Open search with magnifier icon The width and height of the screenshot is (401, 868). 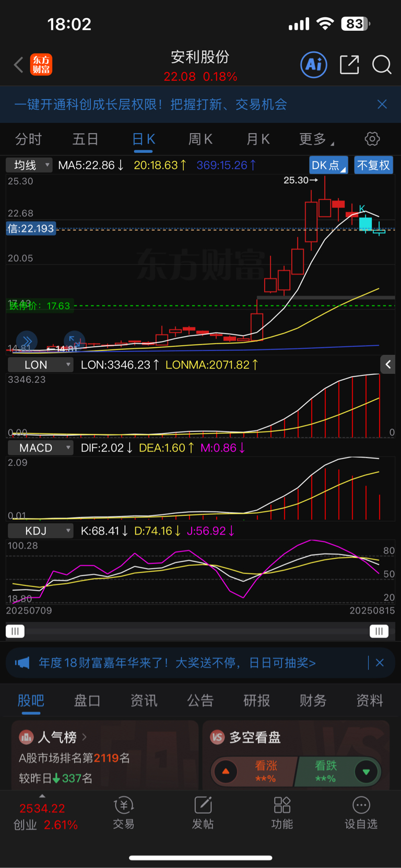(382, 65)
